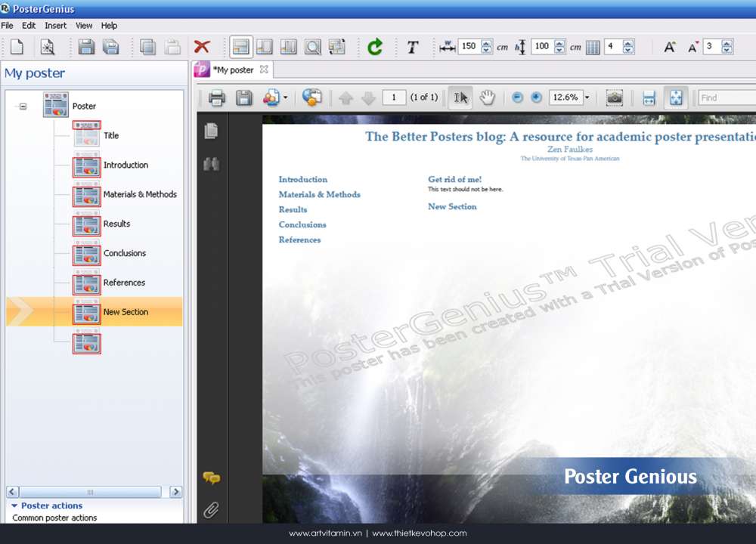Viewport: 756px width, 544px height.
Task: Open the comments speech bubble panel
Action: [211, 478]
